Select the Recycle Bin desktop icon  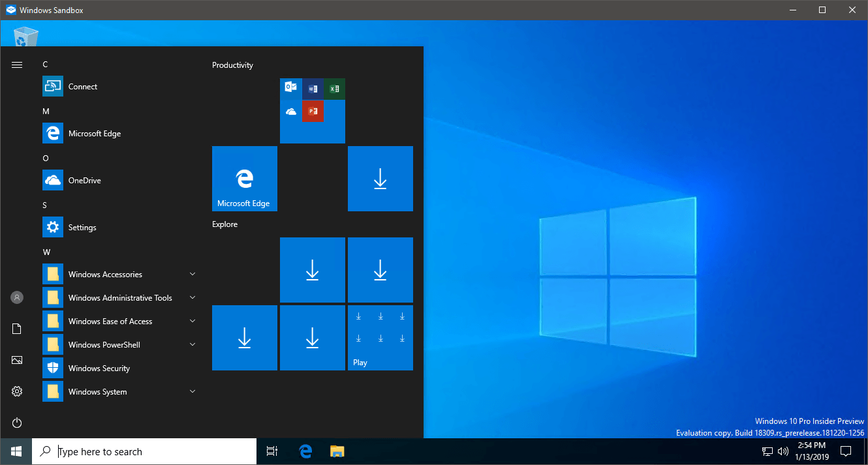click(26, 36)
